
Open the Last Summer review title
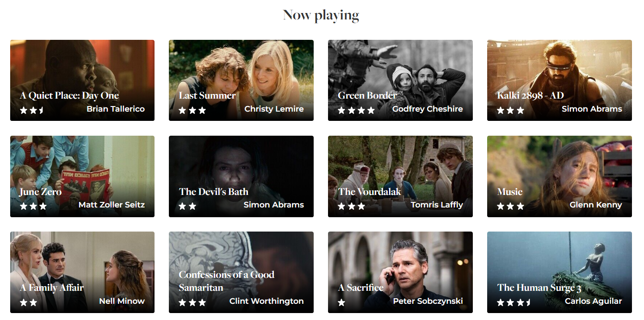click(x=207, y=95)
